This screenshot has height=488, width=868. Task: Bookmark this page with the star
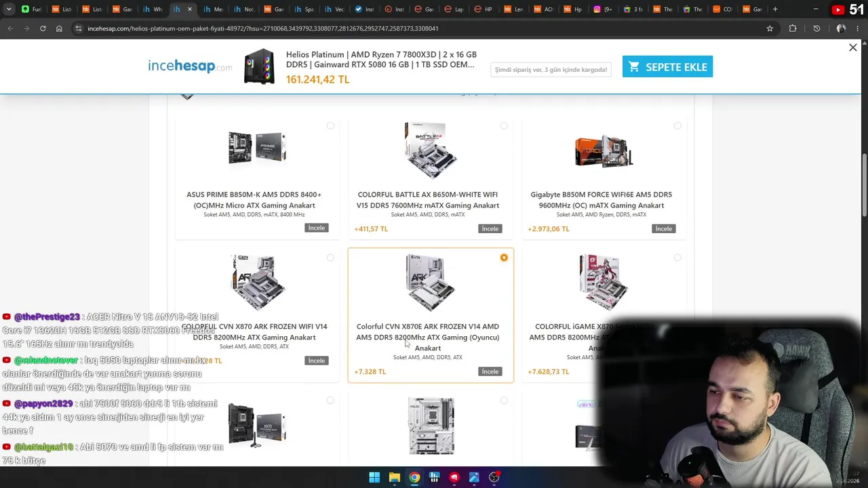[770, 28]
